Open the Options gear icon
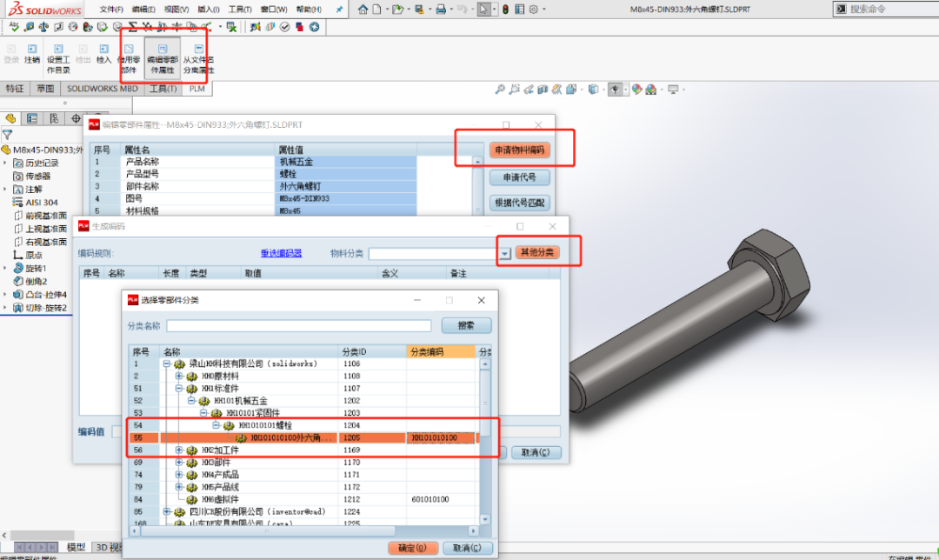 point(533,9)
